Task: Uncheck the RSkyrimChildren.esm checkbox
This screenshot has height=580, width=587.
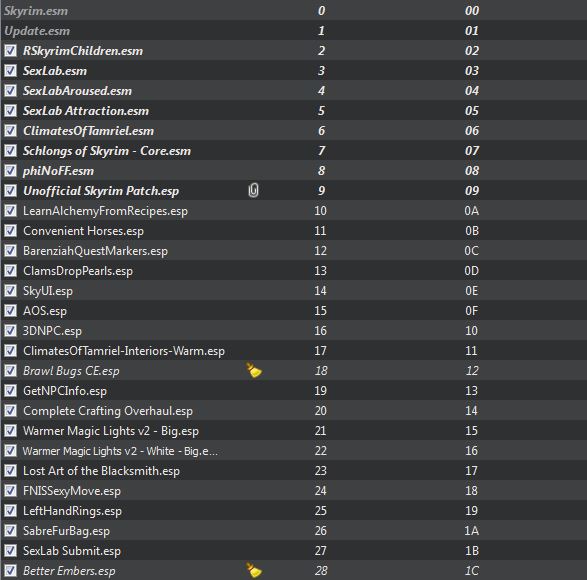Action: click(10, 51)
